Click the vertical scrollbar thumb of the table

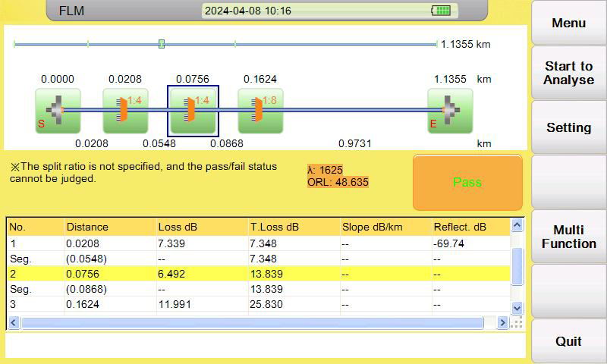[x=517, y=266]
